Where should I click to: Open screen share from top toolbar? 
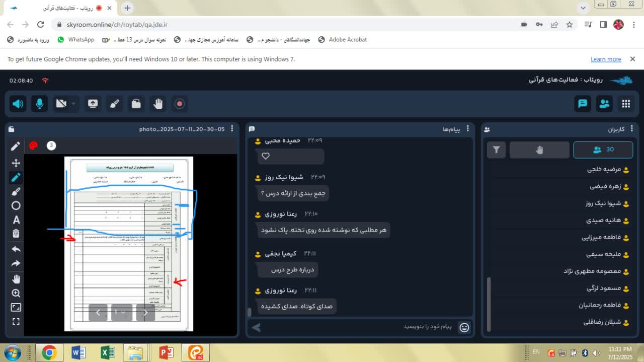[x=93, y=104]
